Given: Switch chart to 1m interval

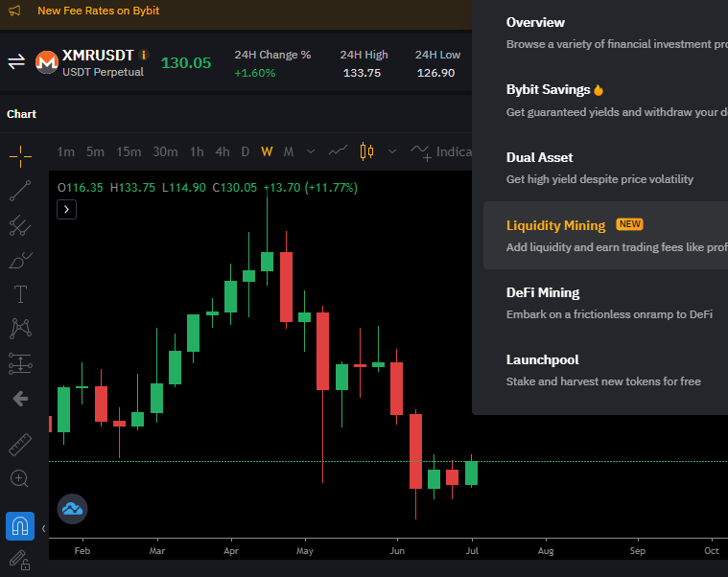Looking at the screenshot, I should click(x=65, y=151).
